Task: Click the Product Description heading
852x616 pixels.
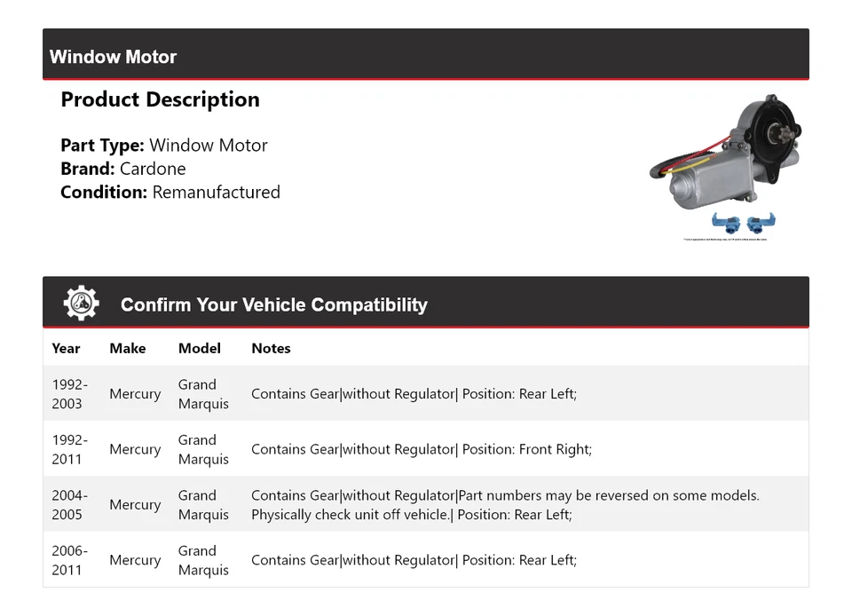Action: 160,99
